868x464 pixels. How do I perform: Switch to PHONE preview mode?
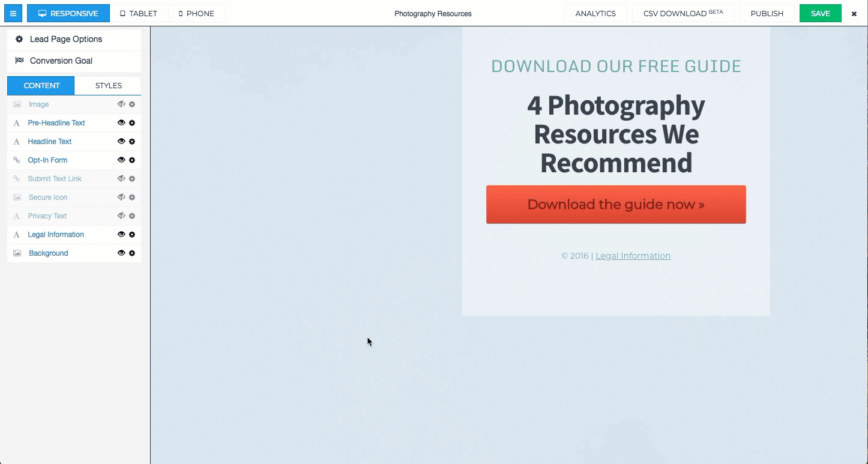196,13
